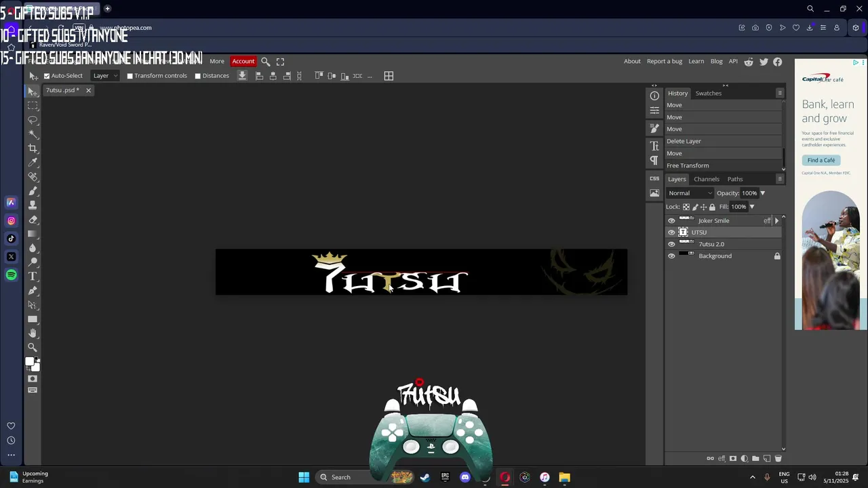The width and height of the screenshot is (868, 488).
Task: Select the Eyedropper tool
Action: (33, 163)
